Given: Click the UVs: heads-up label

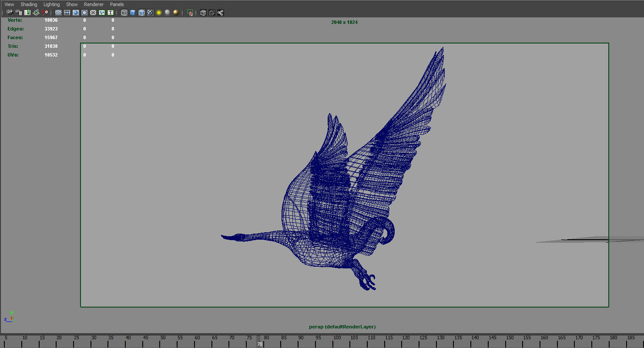Looking at the screenshot, I should pos(13,55).
